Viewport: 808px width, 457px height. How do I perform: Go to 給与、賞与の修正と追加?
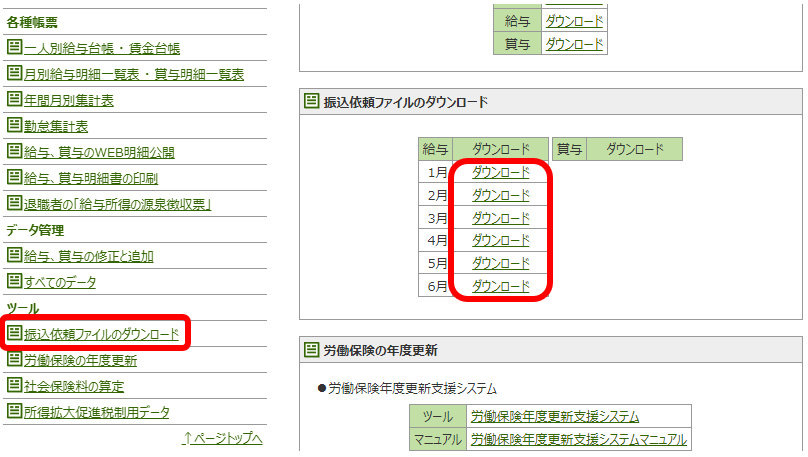[88, 256]
